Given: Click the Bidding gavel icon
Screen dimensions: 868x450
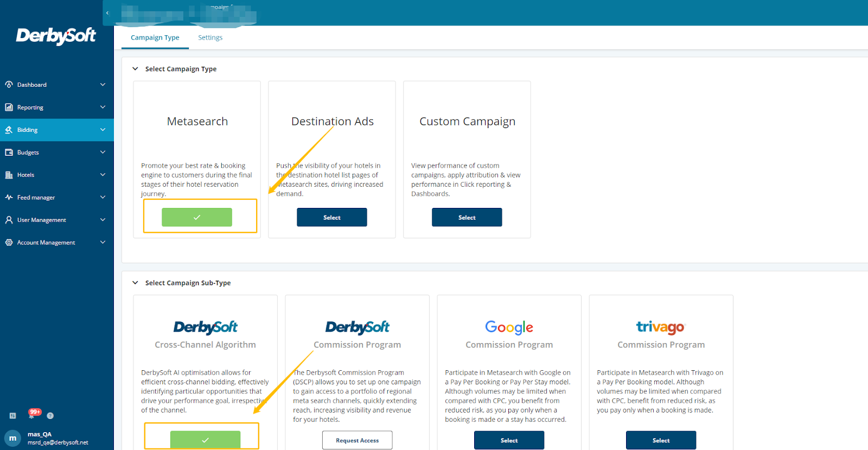Looking at the screenshot, I should click(9, 130).
